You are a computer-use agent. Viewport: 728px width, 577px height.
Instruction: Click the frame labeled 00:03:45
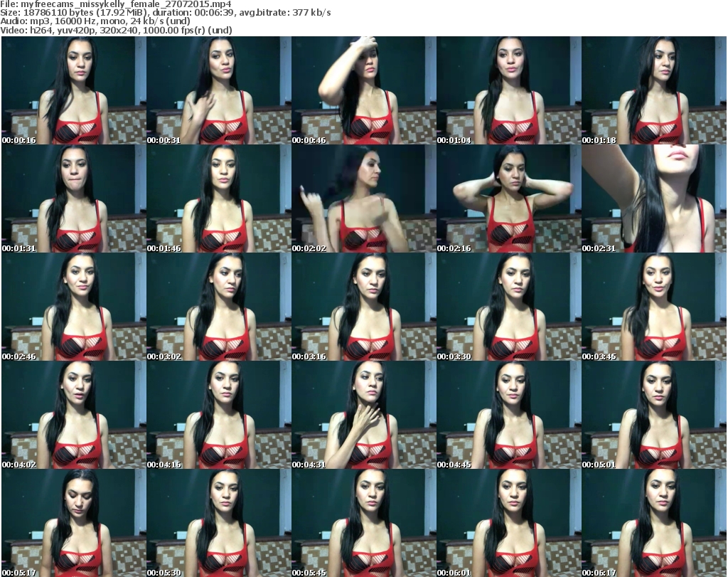coord(654,307)
